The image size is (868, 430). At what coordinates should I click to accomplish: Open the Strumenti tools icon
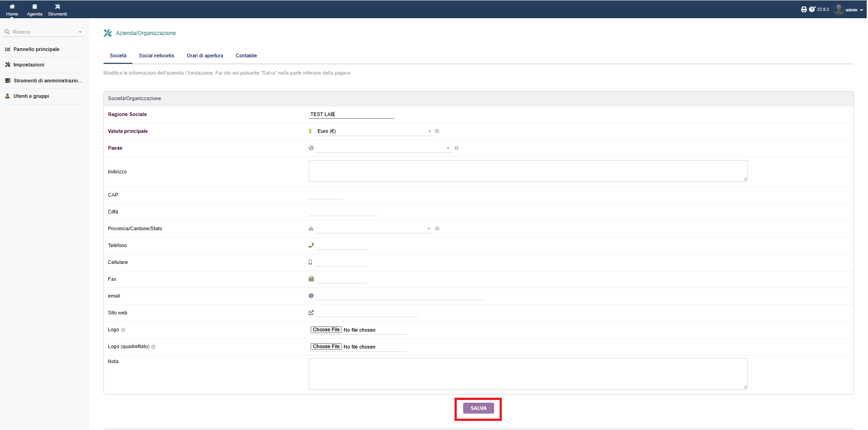57,7
